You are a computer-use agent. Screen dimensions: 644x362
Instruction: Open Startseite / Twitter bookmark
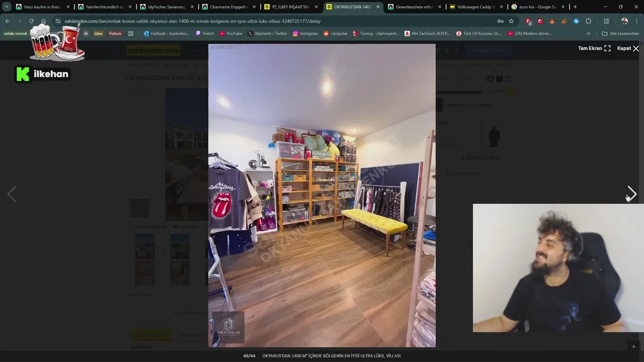click(267, 33)
